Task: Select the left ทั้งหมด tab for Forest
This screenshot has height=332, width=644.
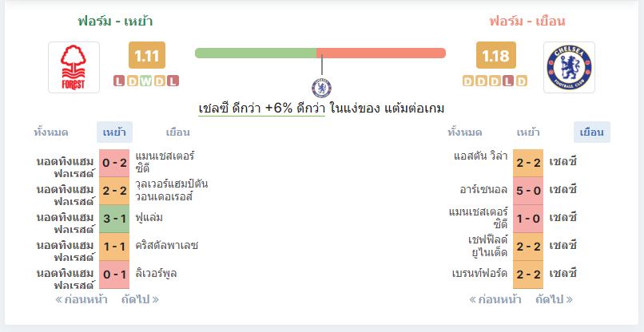Action: (51, 132)
